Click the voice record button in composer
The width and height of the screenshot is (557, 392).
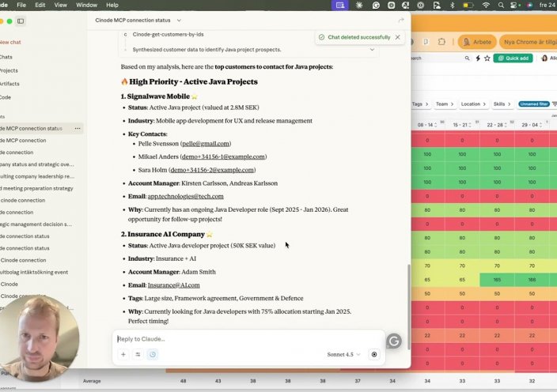click(374, 354)
